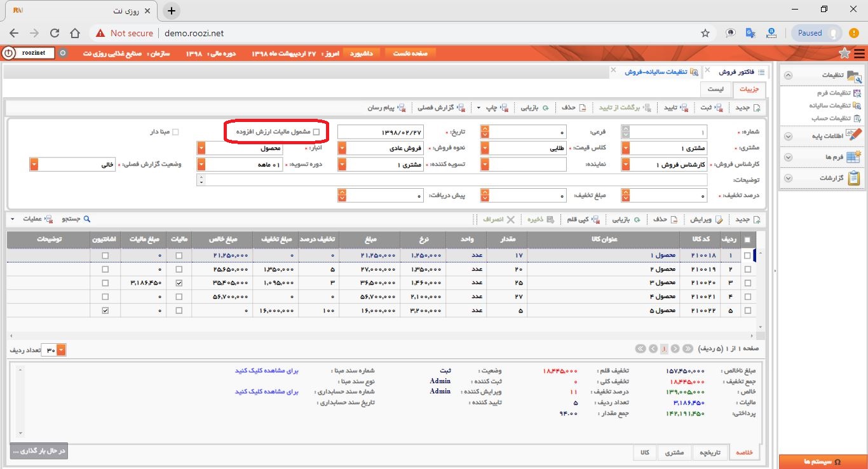Click the star favorites icon in orange header
Screen dimensions: 868x469
(x=844, y=53)
